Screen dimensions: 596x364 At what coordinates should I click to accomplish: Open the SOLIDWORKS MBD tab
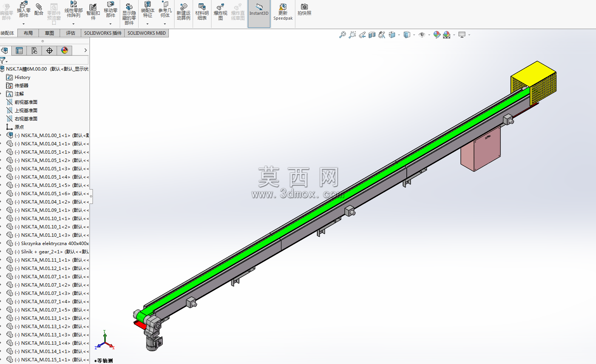(x=147, y=33)
